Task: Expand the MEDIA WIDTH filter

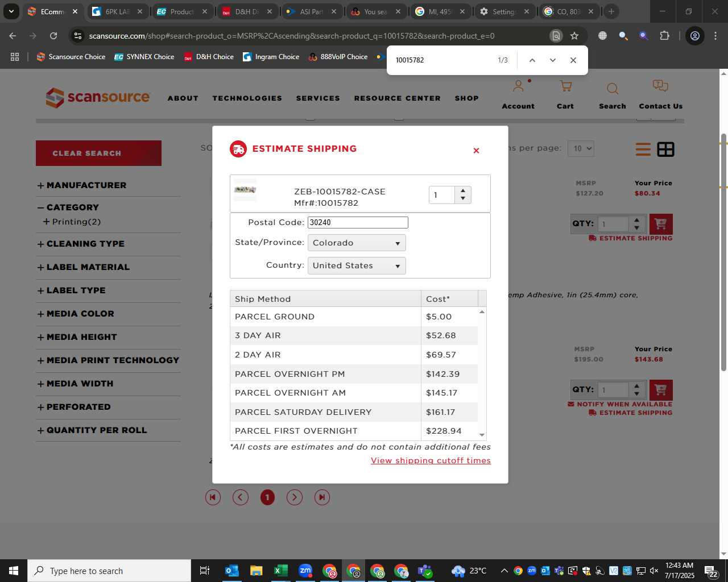Action: [x=76, y=384]
